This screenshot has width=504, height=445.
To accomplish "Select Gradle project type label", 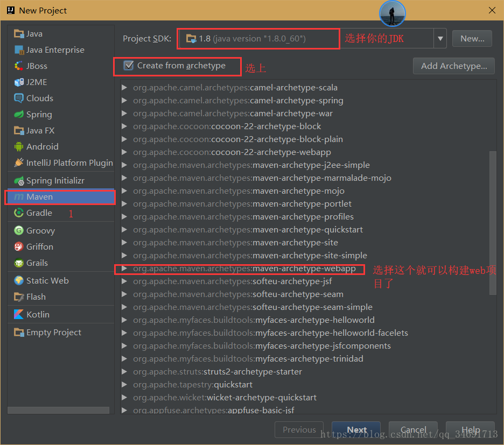I will click(x=39, y=213).
